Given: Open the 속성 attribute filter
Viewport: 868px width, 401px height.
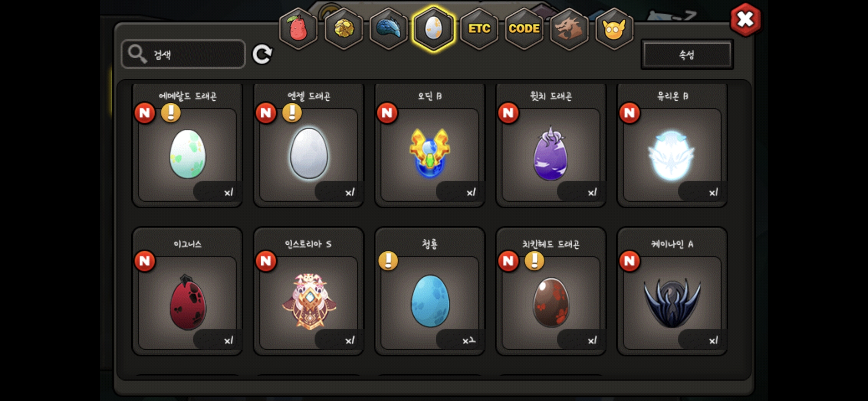Looking at the screenshot, I should coord(687,55).
